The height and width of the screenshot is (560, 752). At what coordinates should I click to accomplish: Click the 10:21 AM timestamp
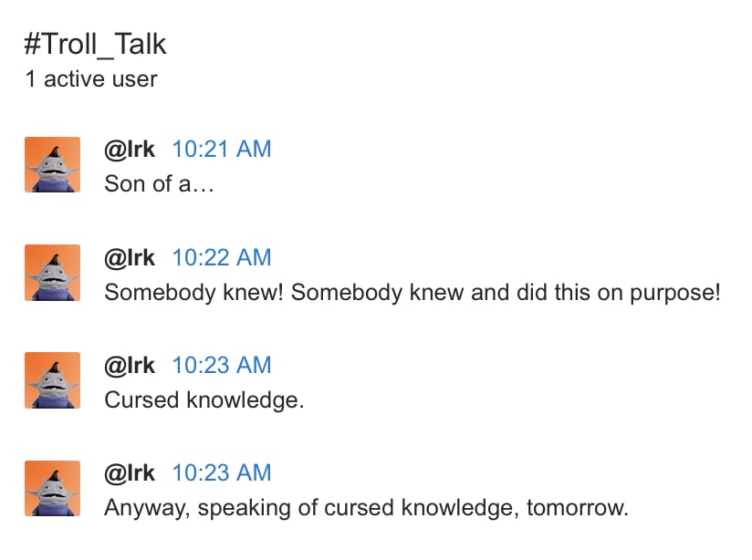222,149
